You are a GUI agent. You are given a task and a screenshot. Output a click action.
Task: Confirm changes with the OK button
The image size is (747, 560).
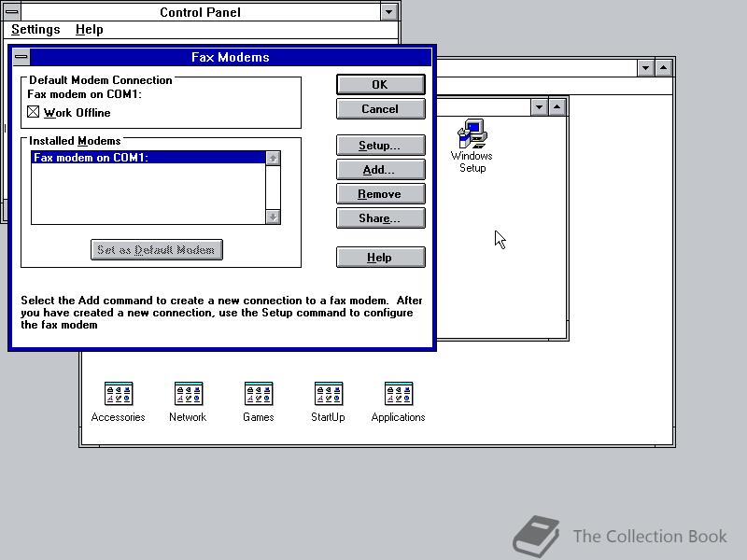380,84
